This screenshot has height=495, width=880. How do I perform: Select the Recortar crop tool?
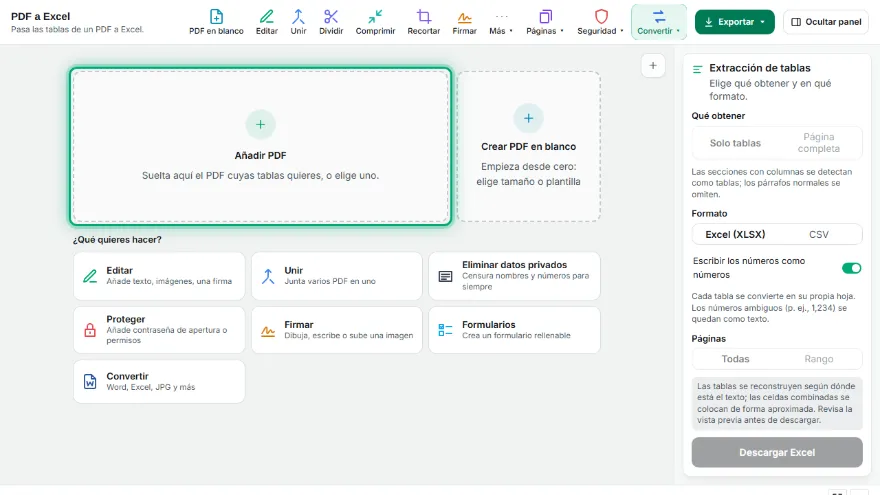(x=424, y=22)
